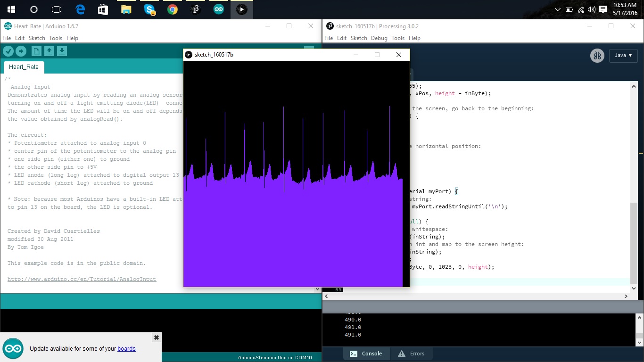Viewport: 644px width, 362px height.
Task: Open the Debug menu in Processing
Action: (x=379, y=38)
